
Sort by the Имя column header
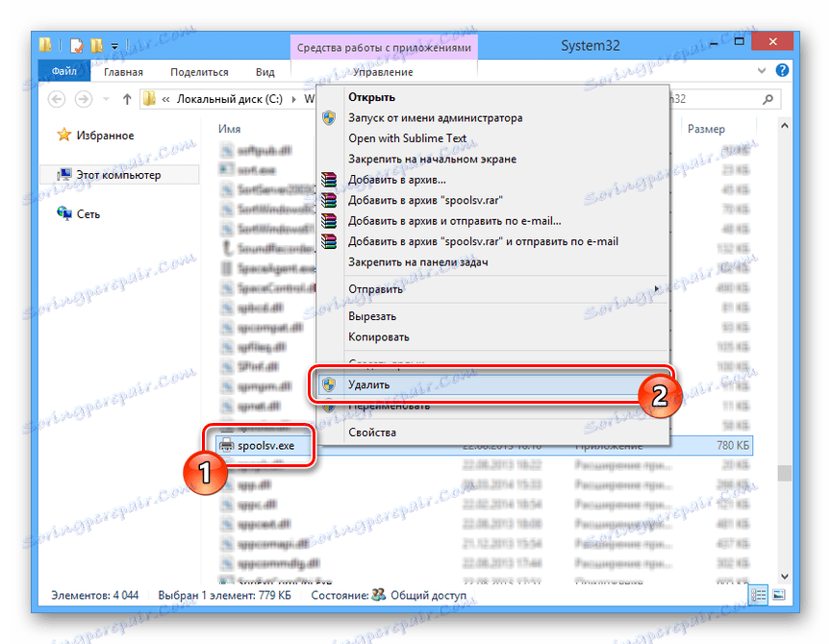click(x=230, y=129)
